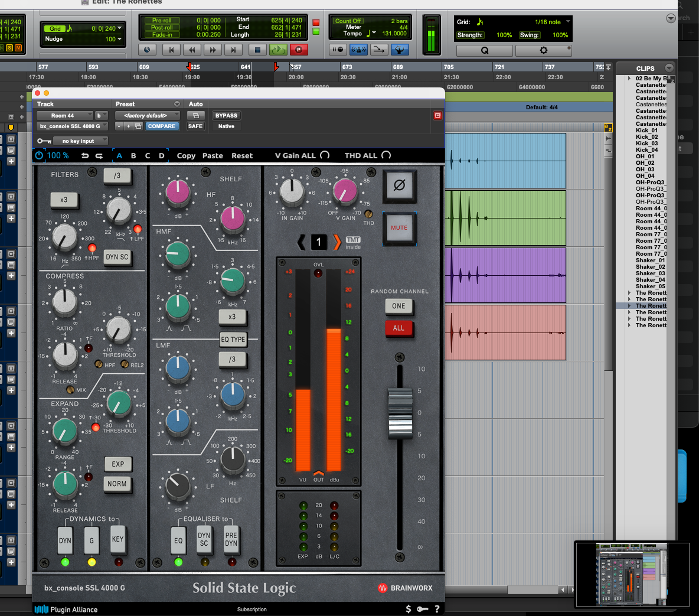Click the Fast Forward transport button
This screenshot has width=699, height=616.
tap(213, 50)
